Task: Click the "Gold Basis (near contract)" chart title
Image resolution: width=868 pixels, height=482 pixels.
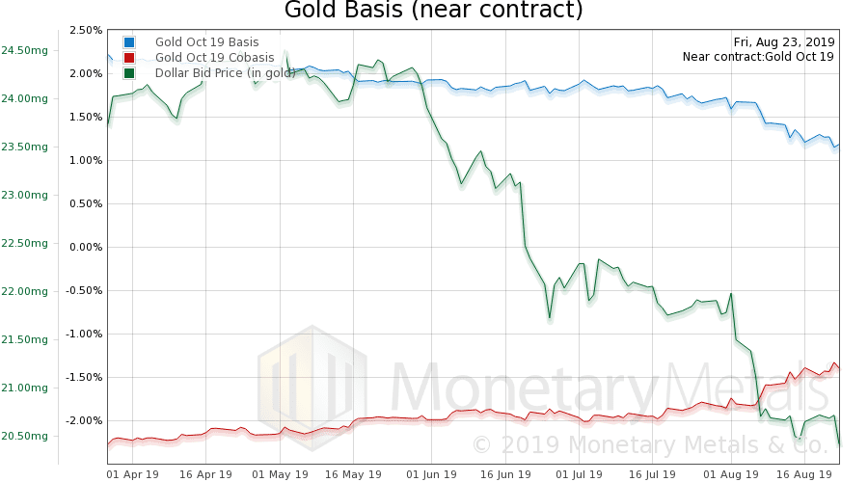Action: coord(433,12)
